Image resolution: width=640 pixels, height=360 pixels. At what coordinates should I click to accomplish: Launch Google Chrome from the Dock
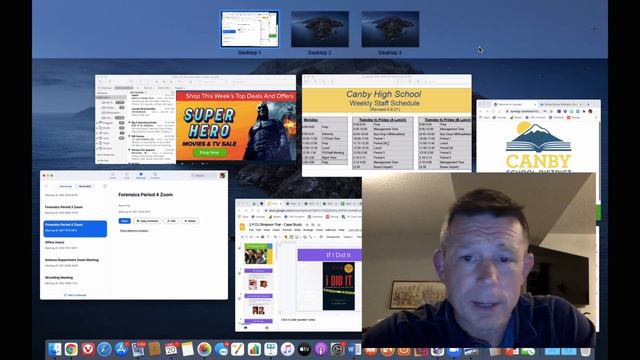71,349
